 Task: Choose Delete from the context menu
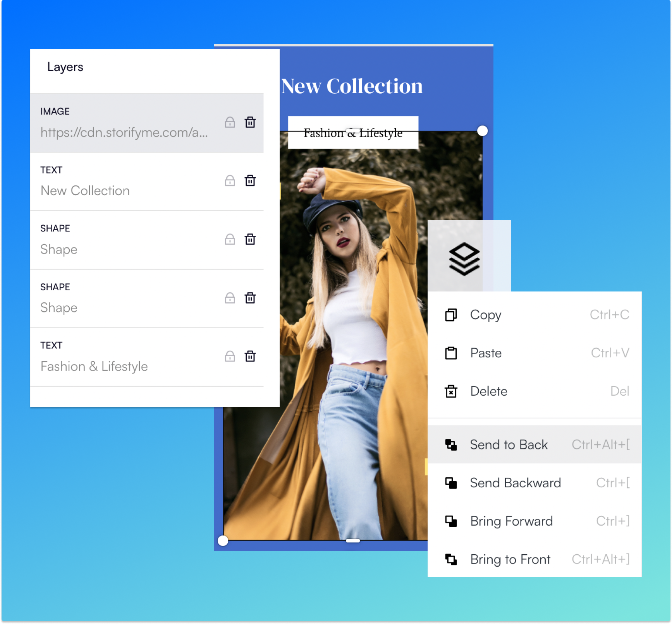coord(535,391)
